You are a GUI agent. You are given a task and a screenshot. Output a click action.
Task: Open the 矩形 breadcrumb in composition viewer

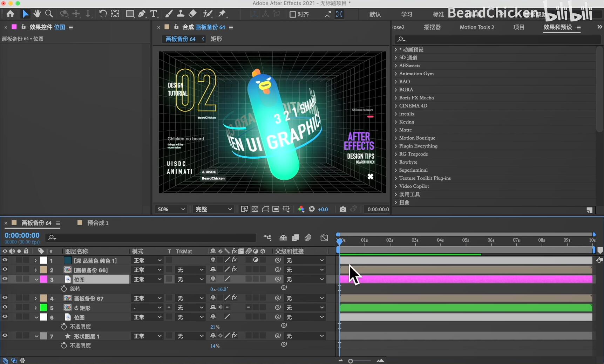pos(216,39)
